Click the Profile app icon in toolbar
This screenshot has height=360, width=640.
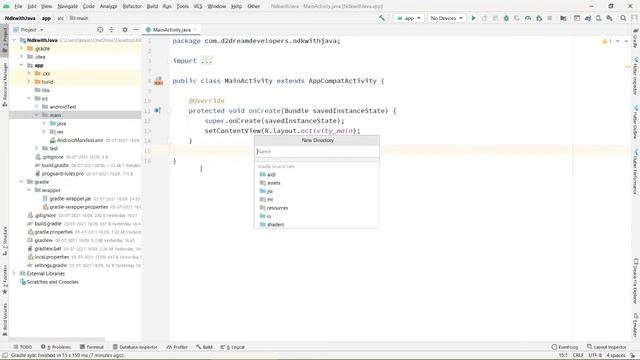coord(528,18)
